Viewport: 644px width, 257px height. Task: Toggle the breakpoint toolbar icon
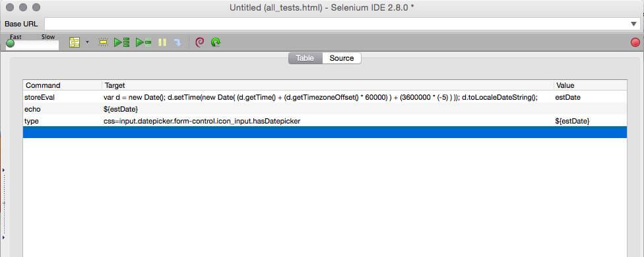(x=104, y=42)
